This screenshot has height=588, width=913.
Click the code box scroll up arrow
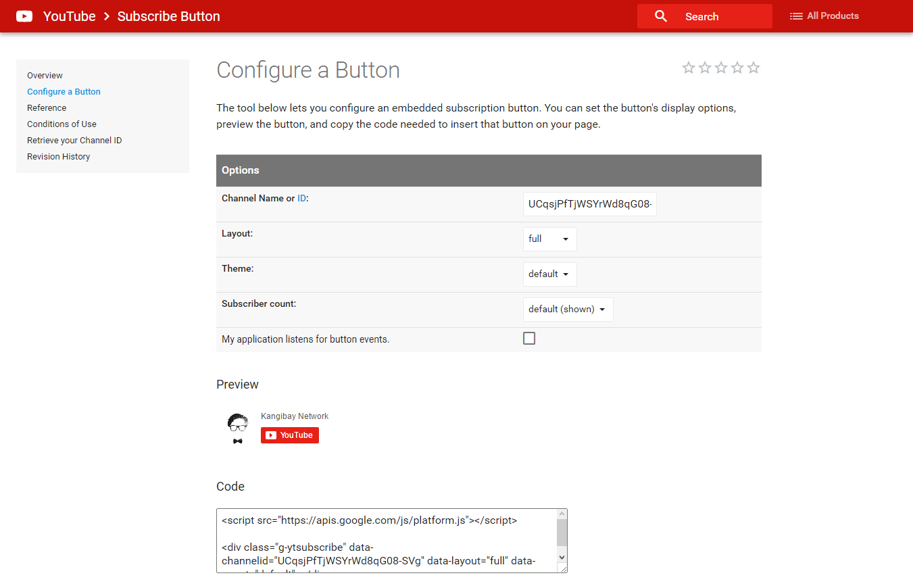tap(562, 514)
